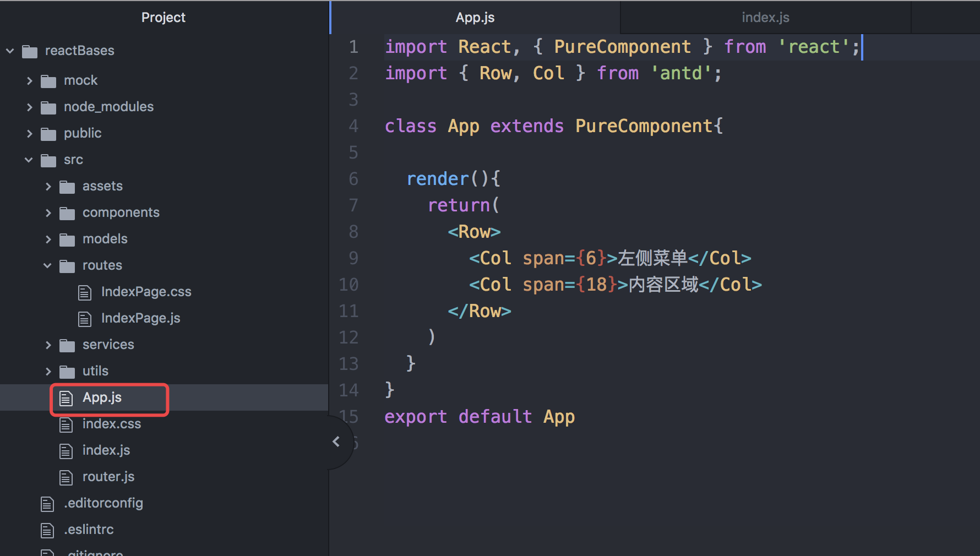980x556 pixels.
Task: Switch to the index.js editor tab
Action: click(x=765, y=17)
